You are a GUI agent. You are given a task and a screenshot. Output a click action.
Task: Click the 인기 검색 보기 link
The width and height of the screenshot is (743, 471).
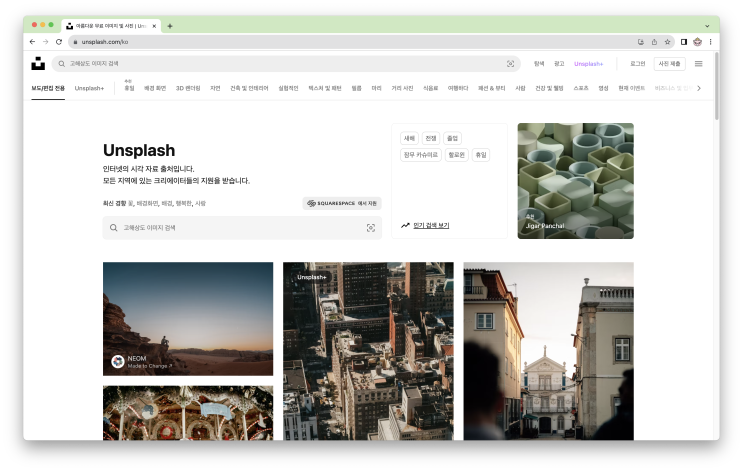tap(431, 226)
